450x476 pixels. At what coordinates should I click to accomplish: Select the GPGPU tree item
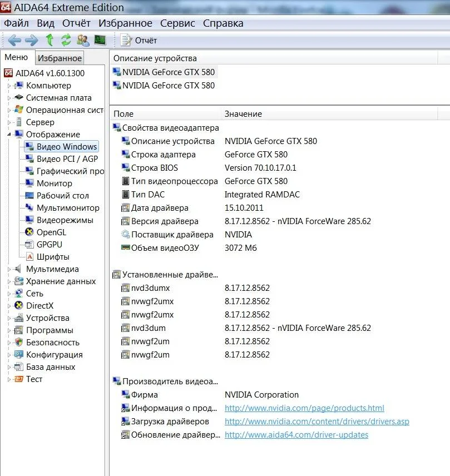pos(50,245)
